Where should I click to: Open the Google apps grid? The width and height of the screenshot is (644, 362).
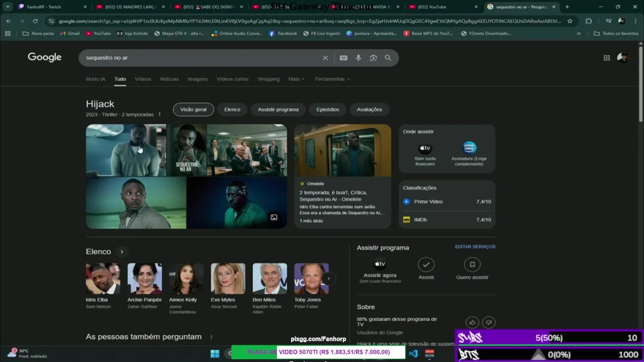[607, 58]
